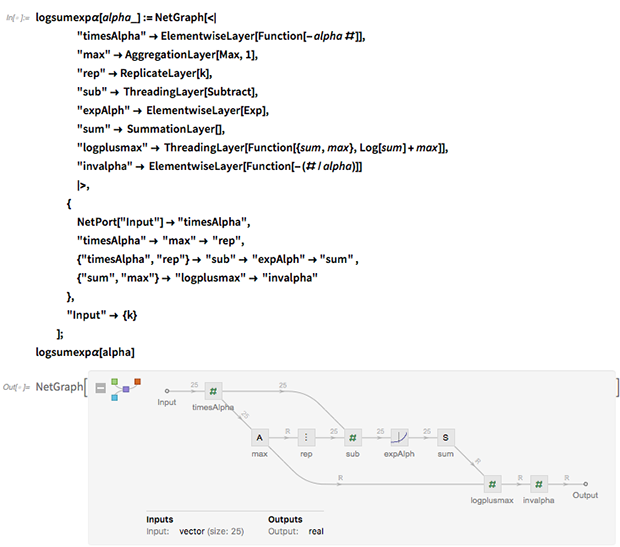Click the Output port circle
The width and height of the screenshot is (620, 547).
585,482
